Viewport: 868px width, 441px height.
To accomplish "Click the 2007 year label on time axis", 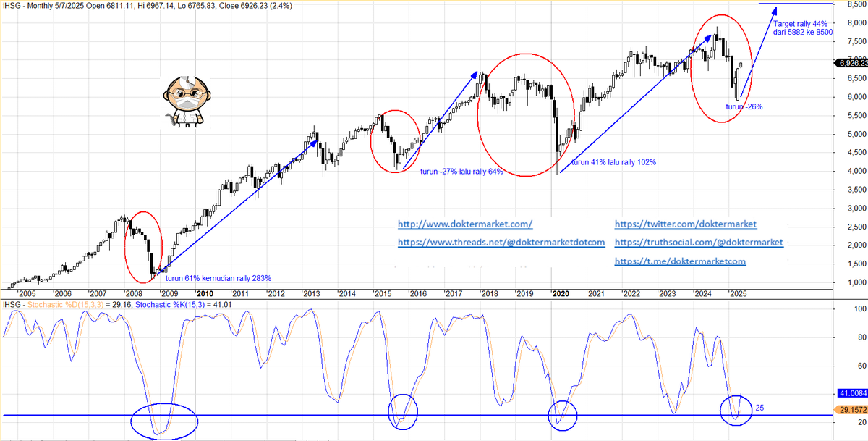I will click(x=98, y=294).
